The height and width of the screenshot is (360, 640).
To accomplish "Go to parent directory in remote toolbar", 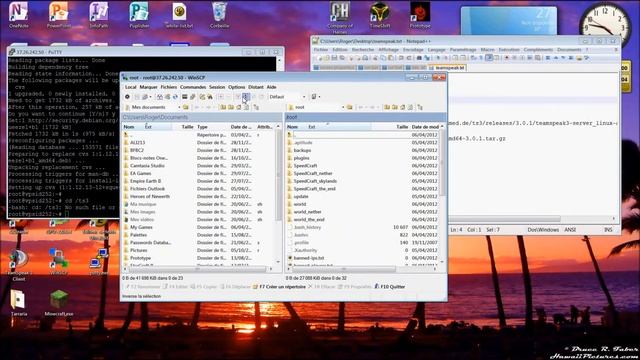I will (x=387, y=107).
